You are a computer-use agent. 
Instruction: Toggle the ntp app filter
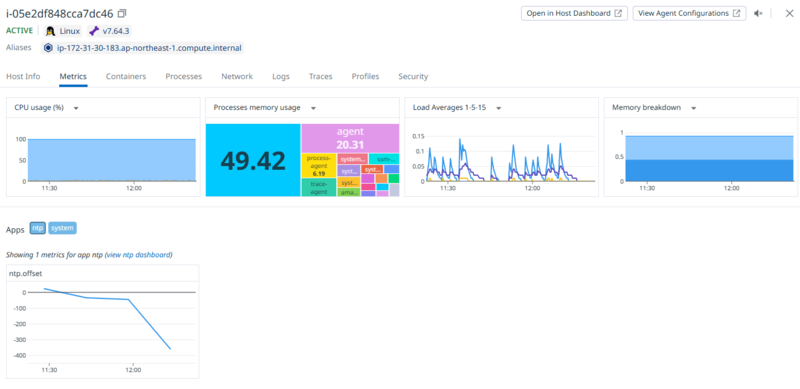coord(38,228)
